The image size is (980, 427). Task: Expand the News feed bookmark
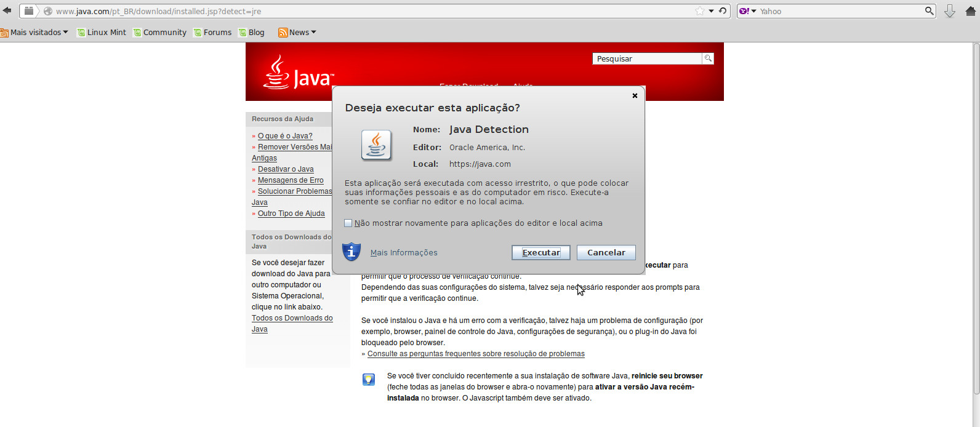click(297, 32)
